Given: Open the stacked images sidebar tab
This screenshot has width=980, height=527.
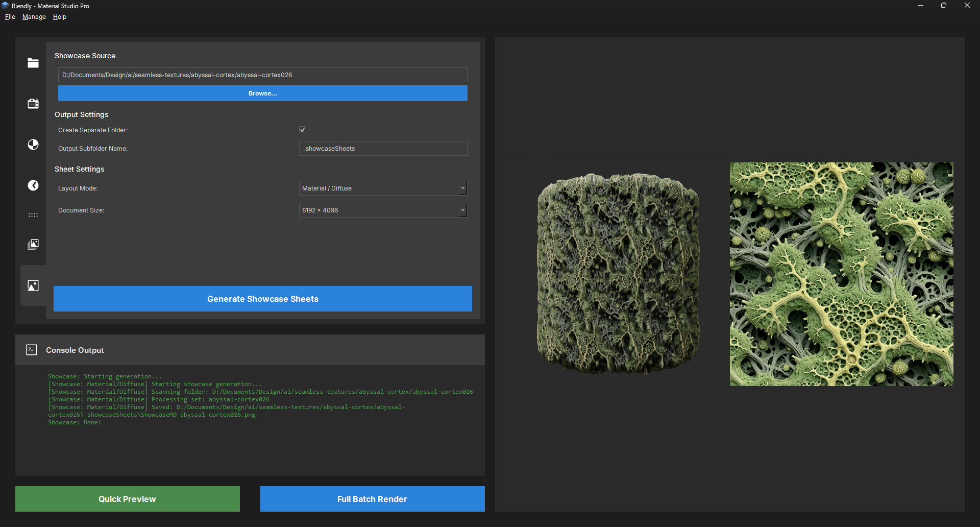Looking at the screenshot, I should point(33,245).
